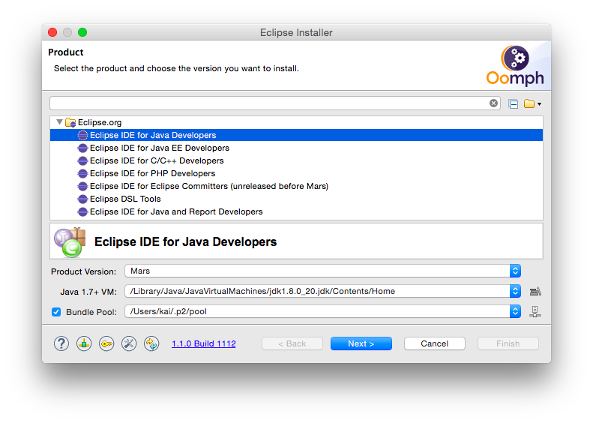Collapse the Eclipse.org tree node
This screenshot has height=423, width=593.
[x=59, y=122]
